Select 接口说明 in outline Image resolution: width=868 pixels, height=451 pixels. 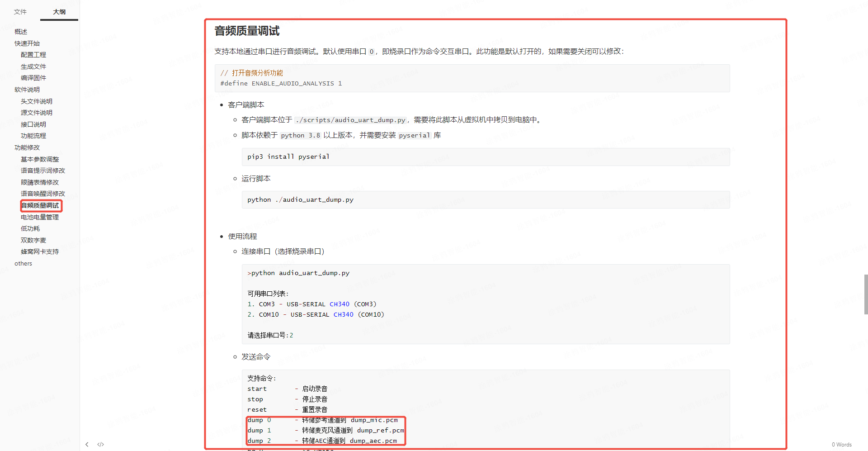click(33, 124)
